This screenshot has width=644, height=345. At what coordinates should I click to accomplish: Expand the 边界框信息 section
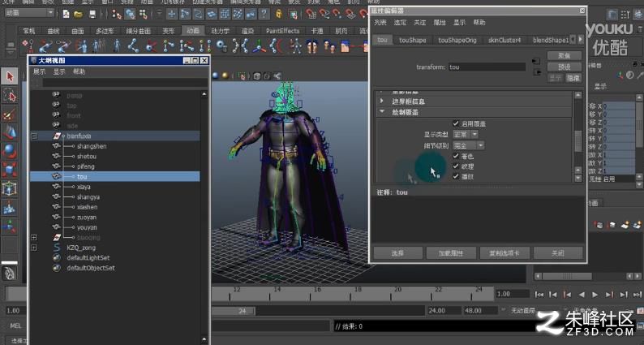click(382, 101)
